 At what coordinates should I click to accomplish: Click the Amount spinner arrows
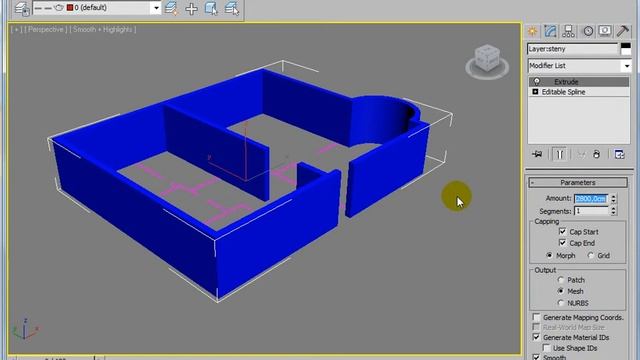[613, 198]
